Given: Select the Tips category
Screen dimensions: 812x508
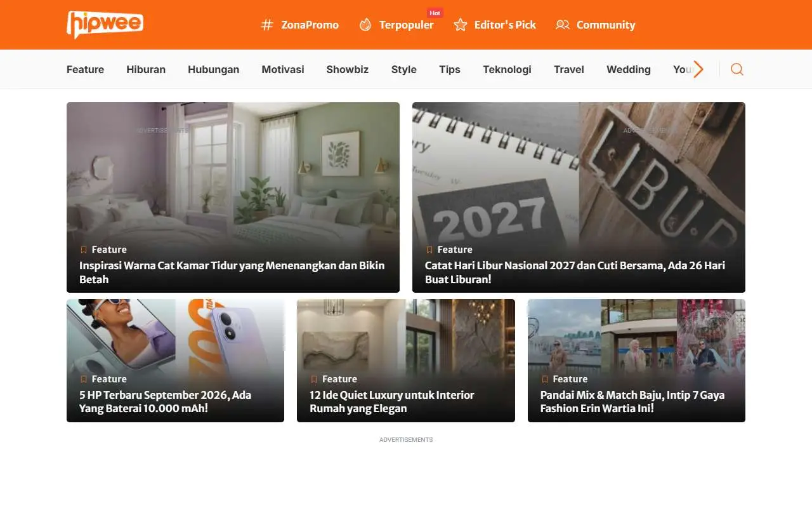Looking at the screenshot, I should [x=450, y=69].
